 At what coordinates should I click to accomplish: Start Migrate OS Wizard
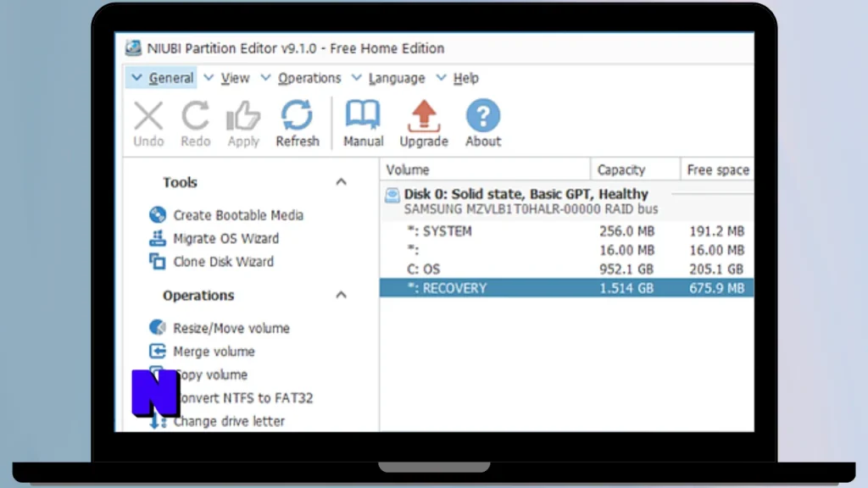(225, 238)
